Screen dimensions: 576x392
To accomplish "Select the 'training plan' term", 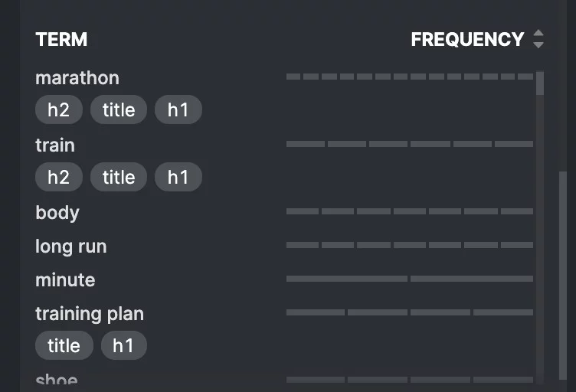I will click(x=90, y=313).
